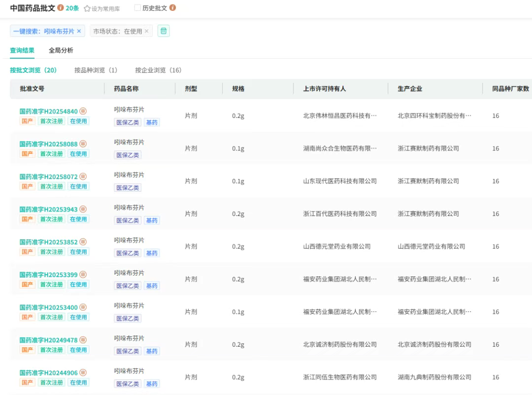Click the 基药 tag in the H20253943 row

pyautogui.click(x=152, y=220)
